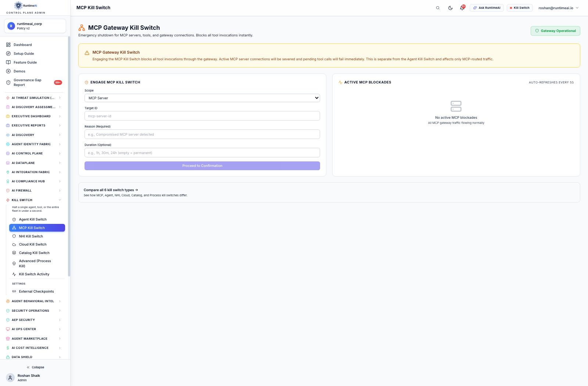Open Compare all 6 kill switch types link
The width and height of the screenshot is (588, 386).
(111, 190)
